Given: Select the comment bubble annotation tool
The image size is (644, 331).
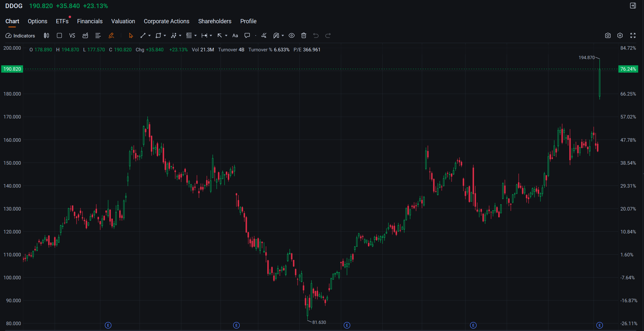Looking at the screenshot, I should pos(247,36).
